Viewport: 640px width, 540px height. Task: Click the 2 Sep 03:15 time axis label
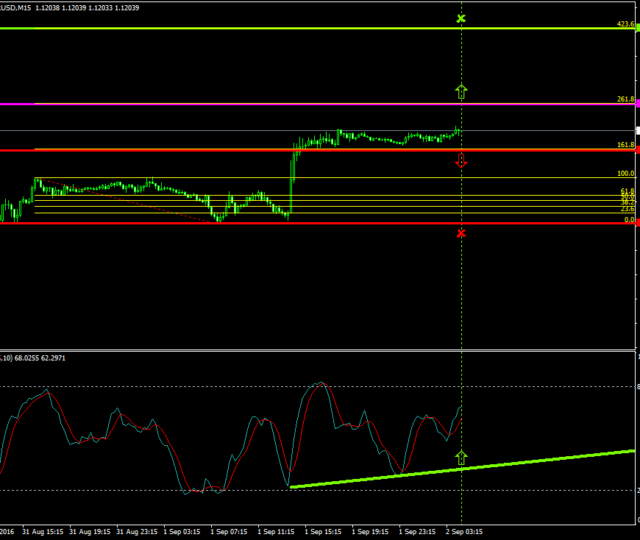(464, 533)
